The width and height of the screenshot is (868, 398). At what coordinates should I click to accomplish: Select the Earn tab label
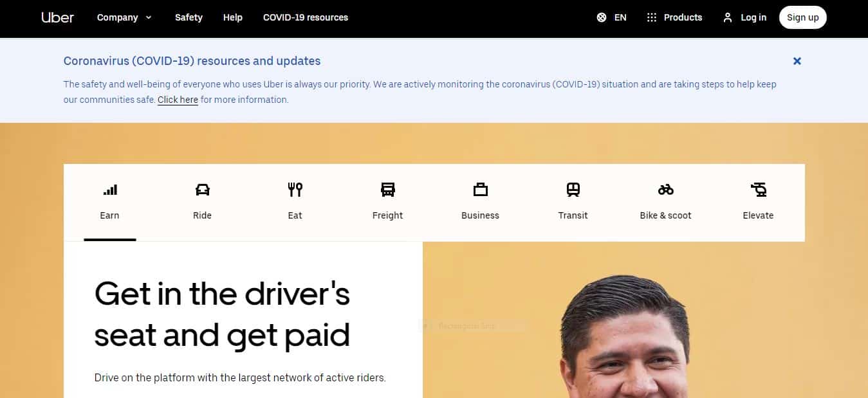point(109,215)
